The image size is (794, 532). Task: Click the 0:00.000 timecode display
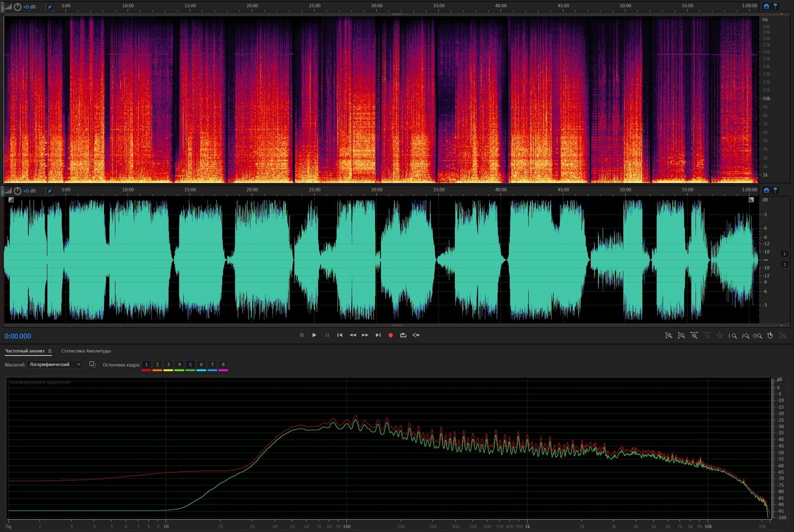click(x=18, y=336)
